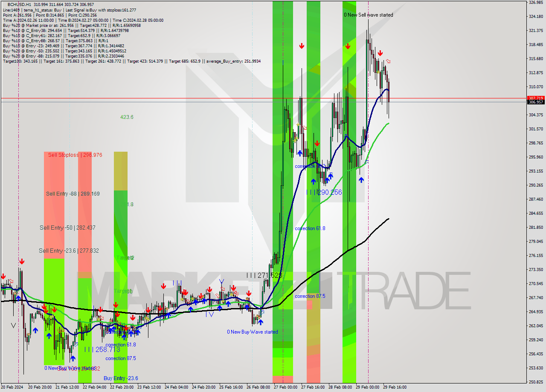The image size is (546, 392).
Task: Select the 'Sell Entry -88 | 289.169' label
Action: coord(73,194)
